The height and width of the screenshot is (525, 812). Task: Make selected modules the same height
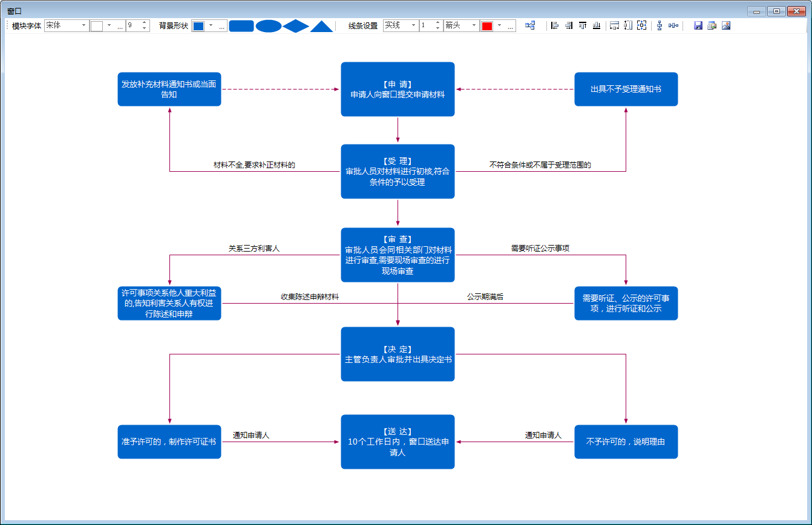(x=628, y=25)
